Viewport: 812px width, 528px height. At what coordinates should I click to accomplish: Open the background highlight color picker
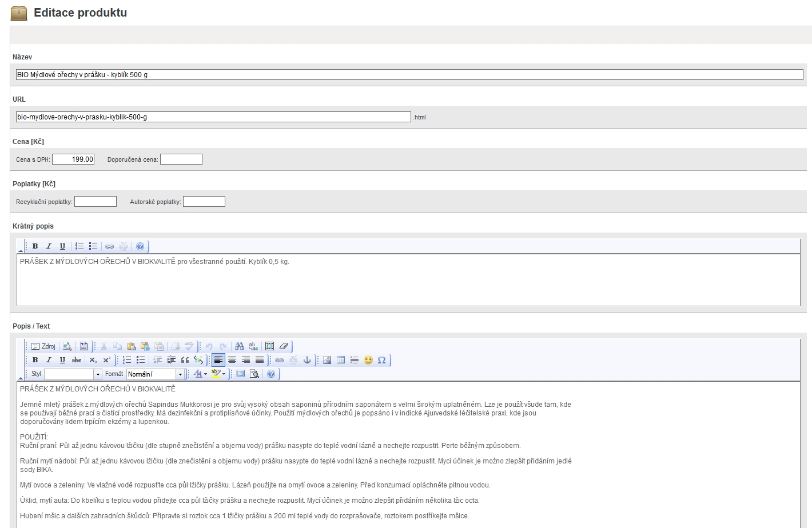218,374
